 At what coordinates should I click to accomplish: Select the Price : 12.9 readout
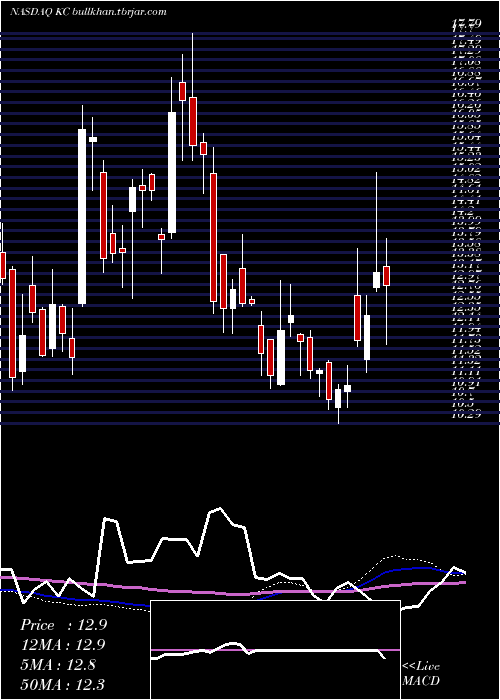pos(63,625)
